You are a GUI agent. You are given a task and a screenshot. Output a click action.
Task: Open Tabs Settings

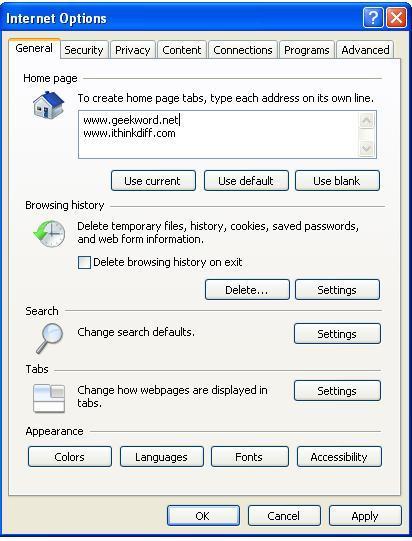pyautogui.click(x=337, y=391)
